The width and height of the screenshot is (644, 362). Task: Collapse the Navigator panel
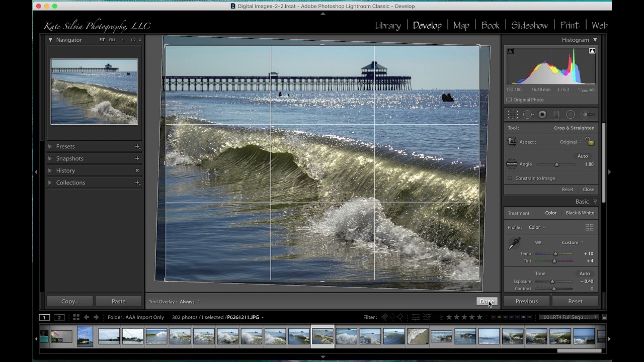pos(50,40)
